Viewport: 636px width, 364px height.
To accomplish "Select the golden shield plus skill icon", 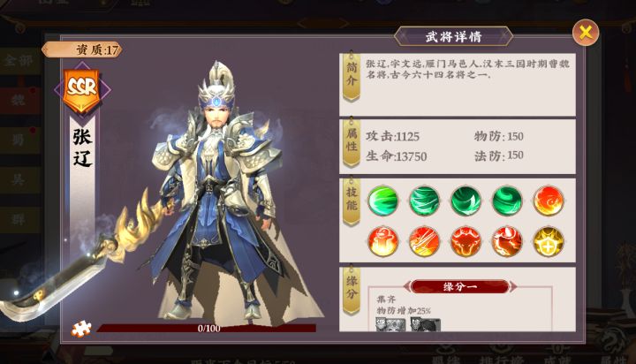I will tap(549, 242).
